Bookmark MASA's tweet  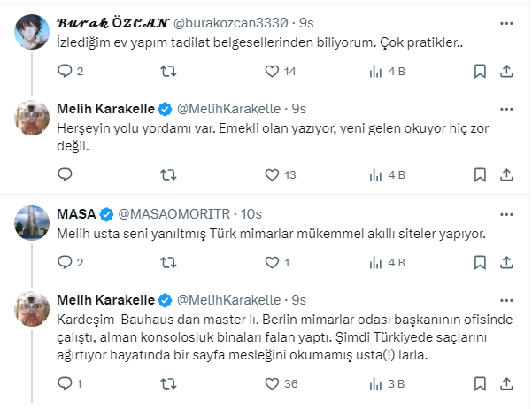(479, 262)
